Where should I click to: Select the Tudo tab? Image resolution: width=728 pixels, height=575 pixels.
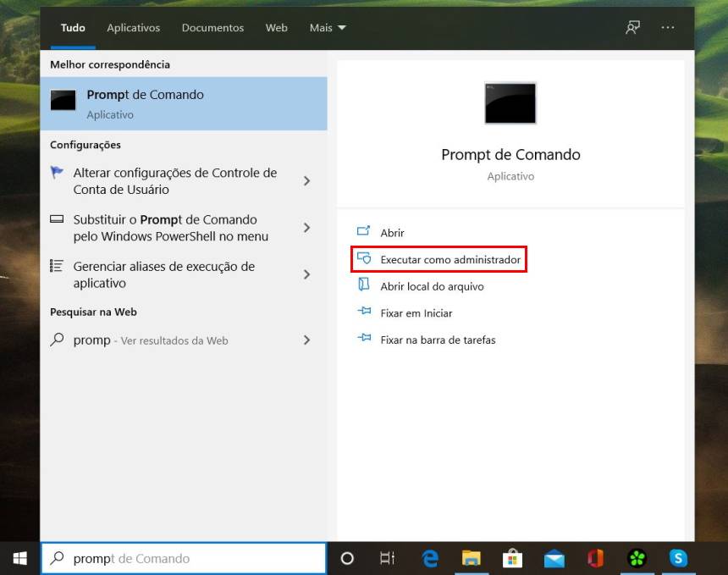(73, 28)
